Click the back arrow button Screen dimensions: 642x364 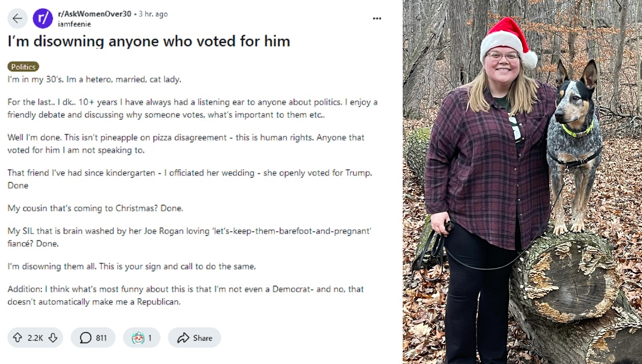point(17,19)
